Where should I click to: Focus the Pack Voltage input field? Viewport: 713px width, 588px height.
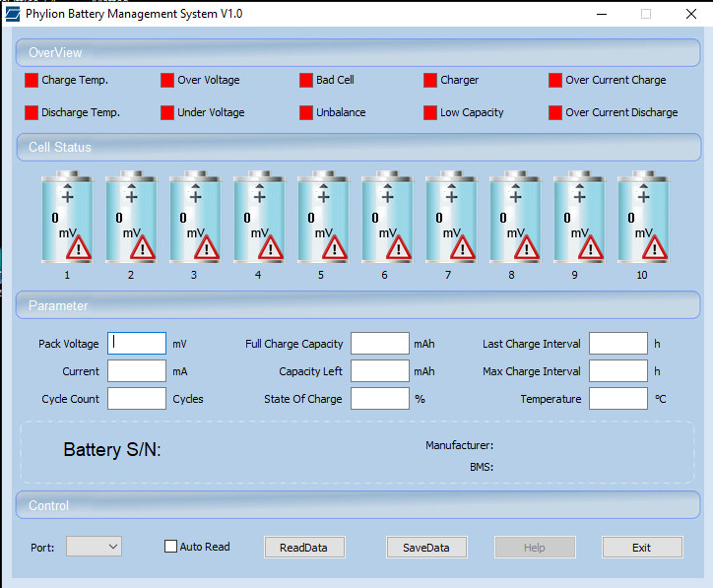tap(137, 344)
